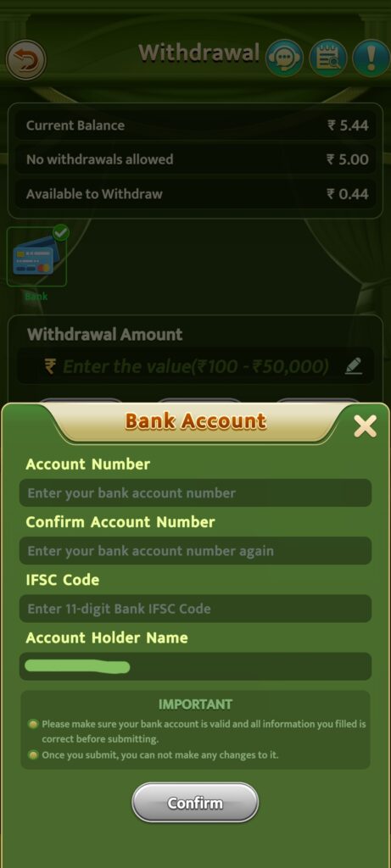This screenshot has height=868, width=391.
Task: Tap the green checkmark on Bank
Action: [x=60, y=232]
